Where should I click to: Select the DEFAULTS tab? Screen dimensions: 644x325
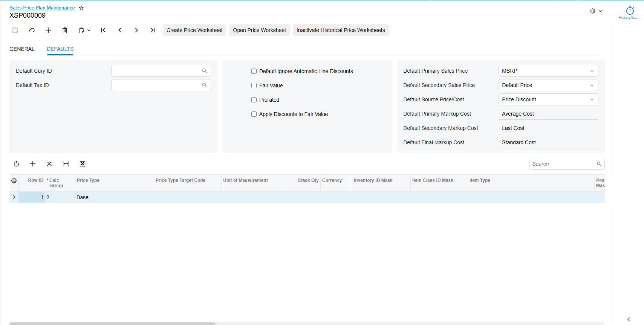[x=60, y=49]
